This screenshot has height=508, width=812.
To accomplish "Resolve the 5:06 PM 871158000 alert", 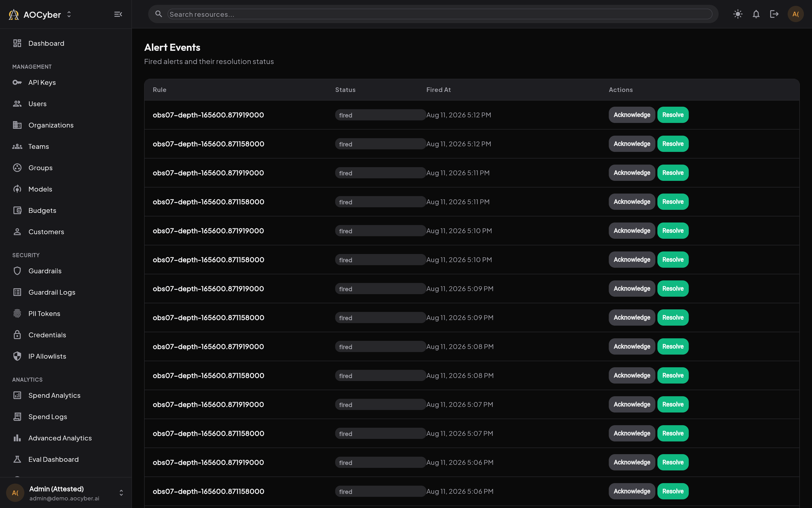I will [673, 491].
